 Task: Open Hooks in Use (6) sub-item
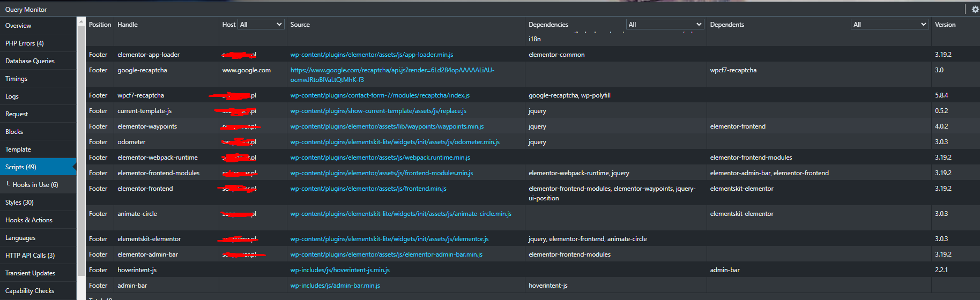click(x=35, y=185)
